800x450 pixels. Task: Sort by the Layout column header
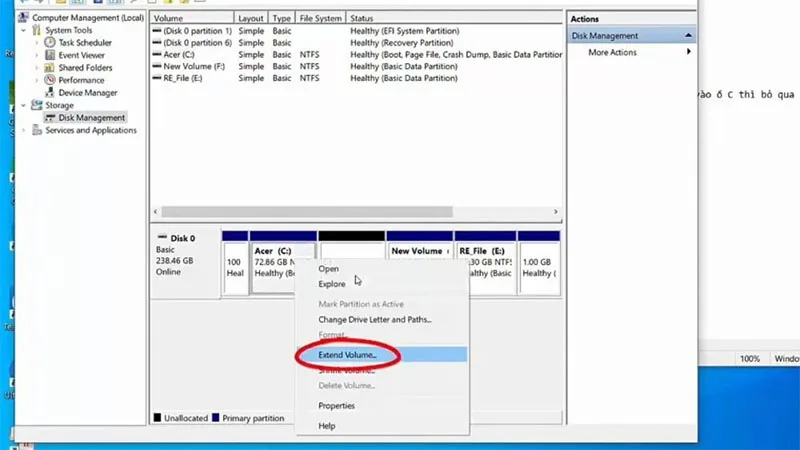point(251,18)
